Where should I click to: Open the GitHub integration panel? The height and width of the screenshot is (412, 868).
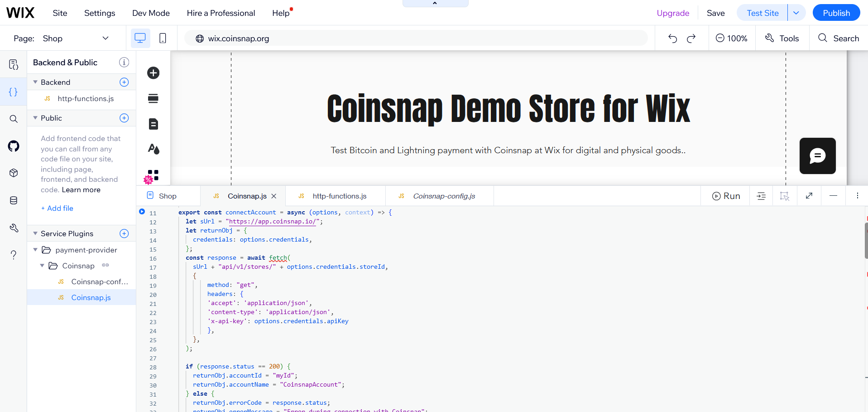(14, 146)
